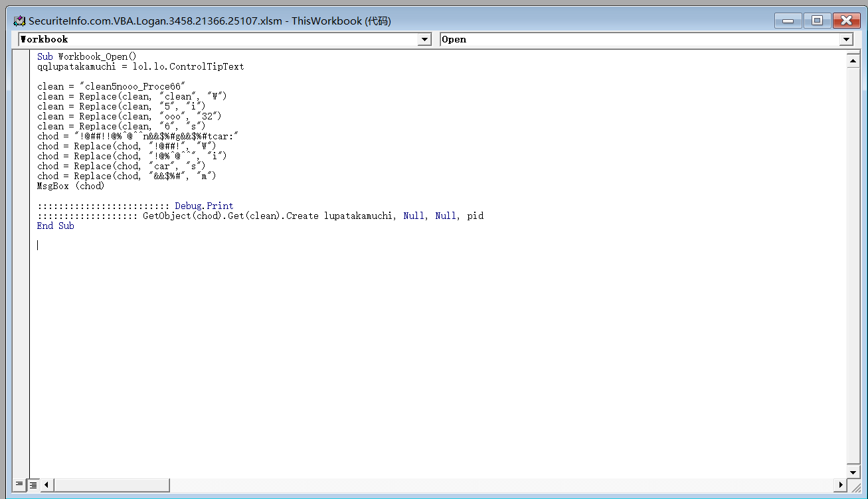Click line replacing "5" with "i"
Viewport: 868px width, 499px height.
[x=122, y=106]
